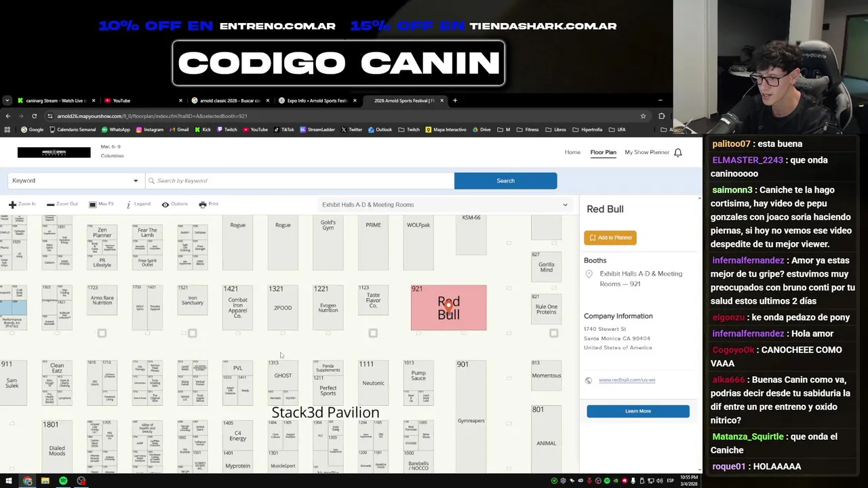
Task: Zoom in on the floor plan
Action: pyautogui.click(x=22, y=204)
